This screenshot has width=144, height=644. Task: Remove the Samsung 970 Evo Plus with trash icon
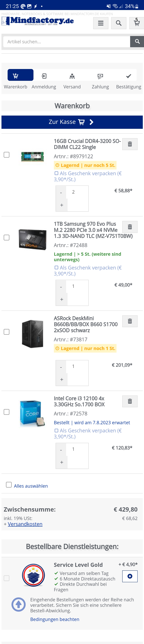pos(130,227)
